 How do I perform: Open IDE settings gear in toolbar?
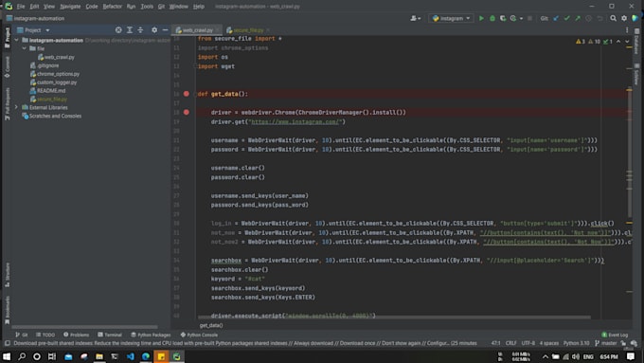pos(624,18)
